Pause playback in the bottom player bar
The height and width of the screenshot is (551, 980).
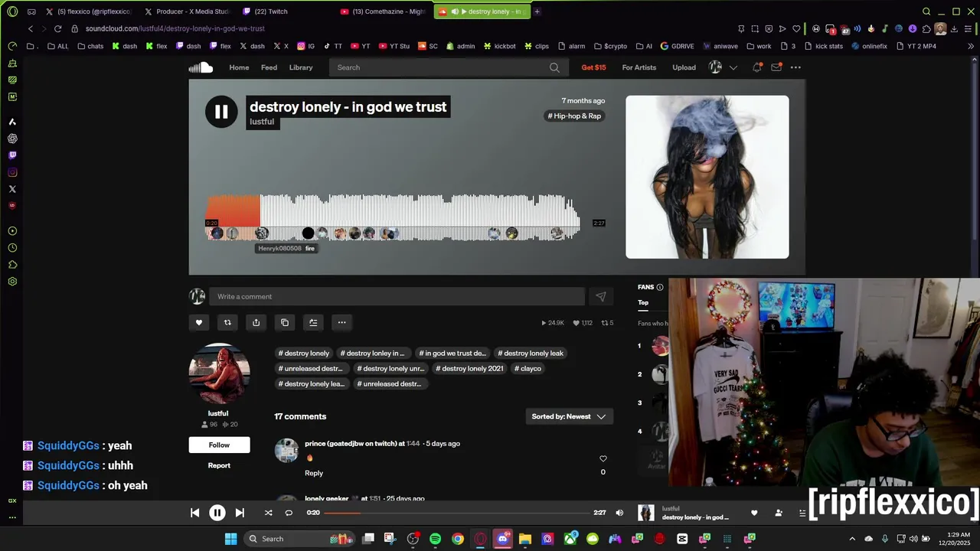coord(217,513)
